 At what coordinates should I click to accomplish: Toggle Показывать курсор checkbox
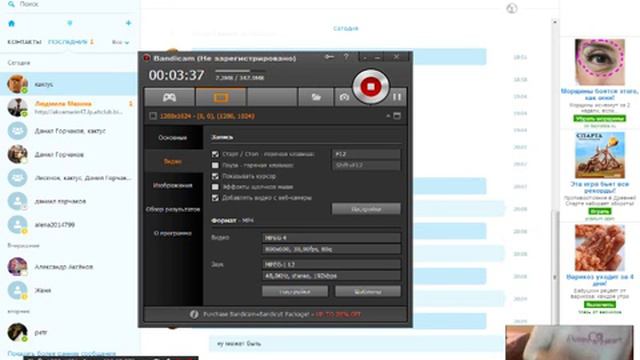coord(215,176)
